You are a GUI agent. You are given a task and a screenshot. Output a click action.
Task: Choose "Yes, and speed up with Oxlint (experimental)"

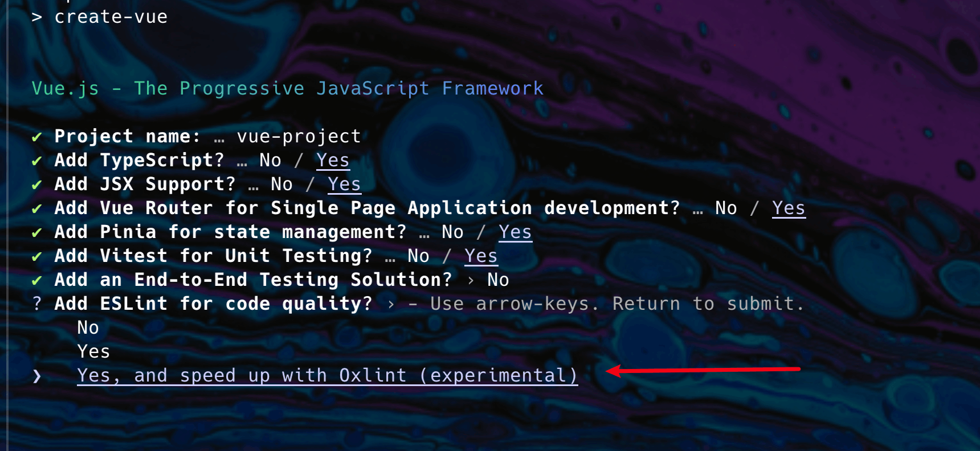click(327, 375)
